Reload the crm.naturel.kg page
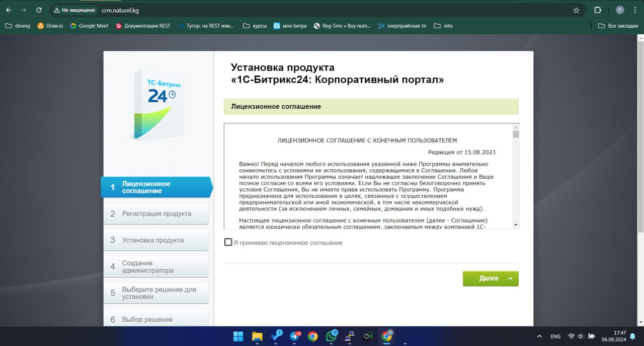Viewport: 644px width, 346px height. pyautogui.click(x=39, y=10)
